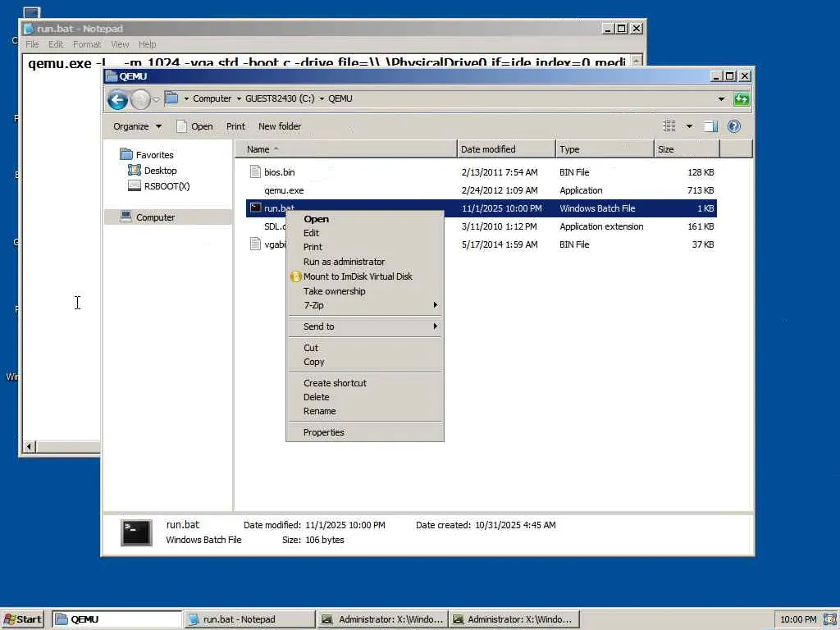Click the system tray icon beside clock
840x630 pixels.
click(830, 619)
